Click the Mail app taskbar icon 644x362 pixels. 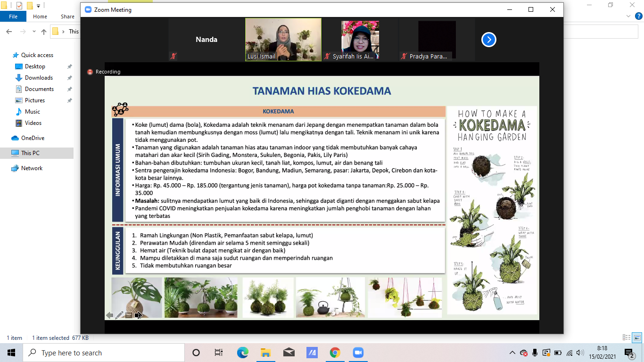(289, 353)
